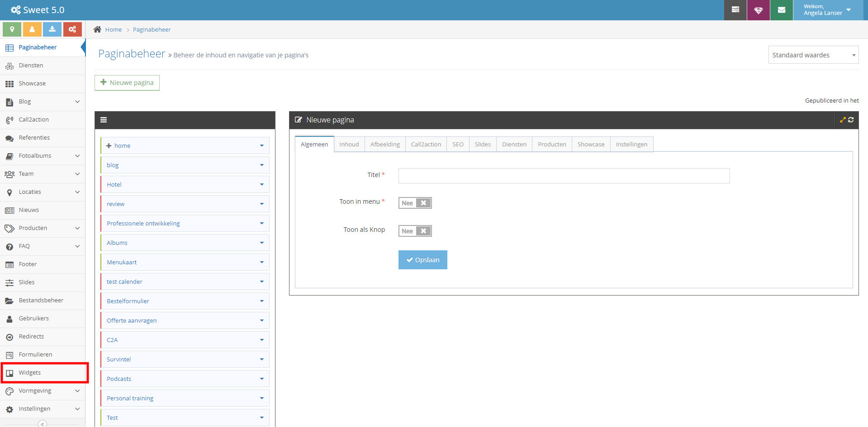
Task: Open Slides in the sidebar
Action: pyautogui.click(x=43, y=282)
